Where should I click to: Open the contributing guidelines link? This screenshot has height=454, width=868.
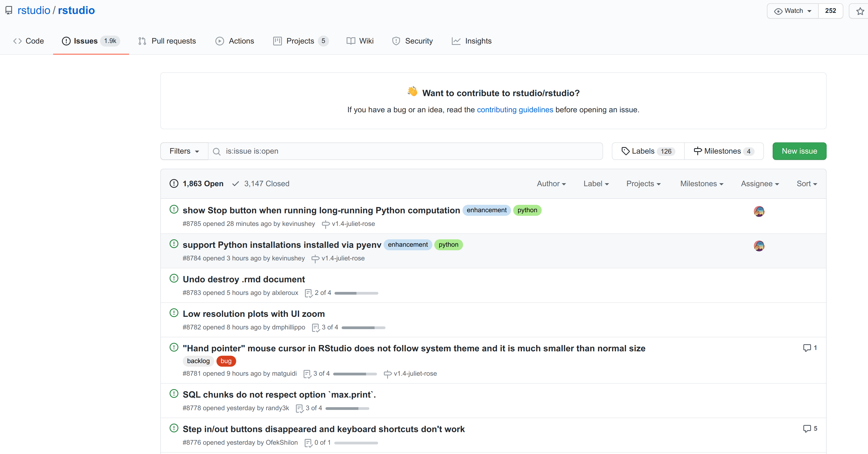[515, 110]
